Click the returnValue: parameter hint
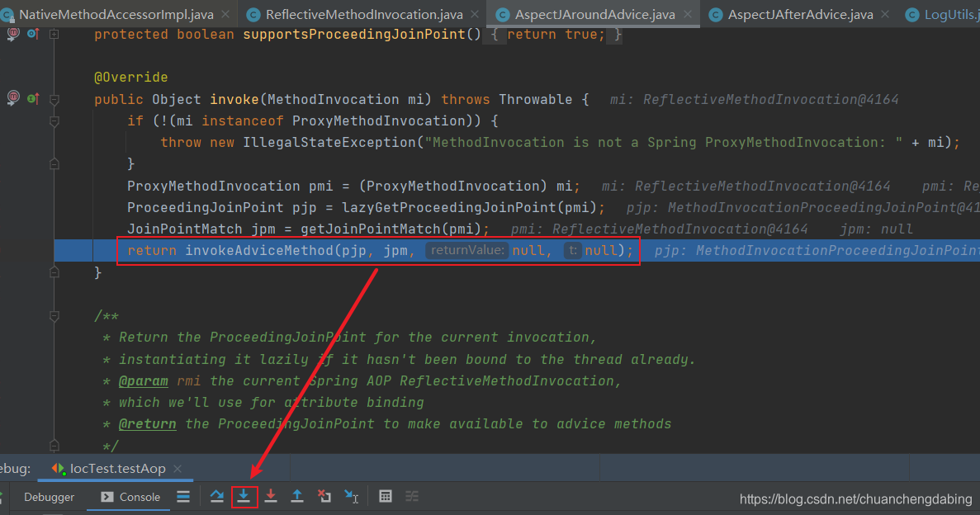Viewport: 980px width, 515px height. point(466,251)
